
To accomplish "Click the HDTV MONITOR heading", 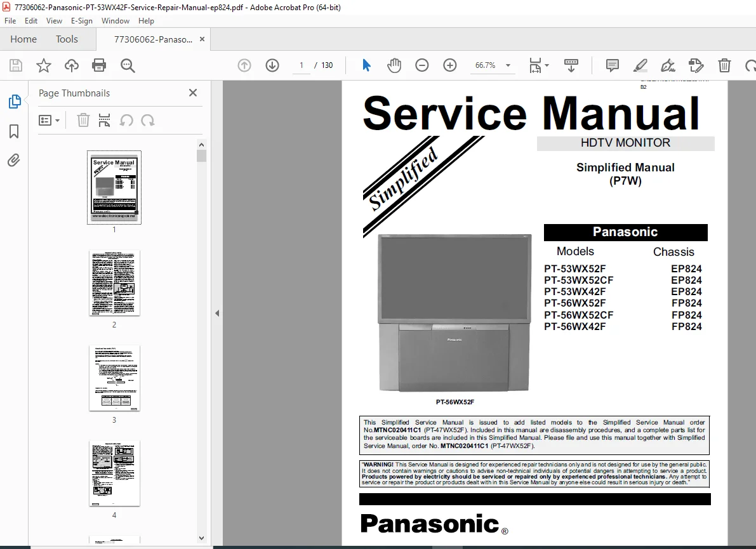I will point(625,143).
